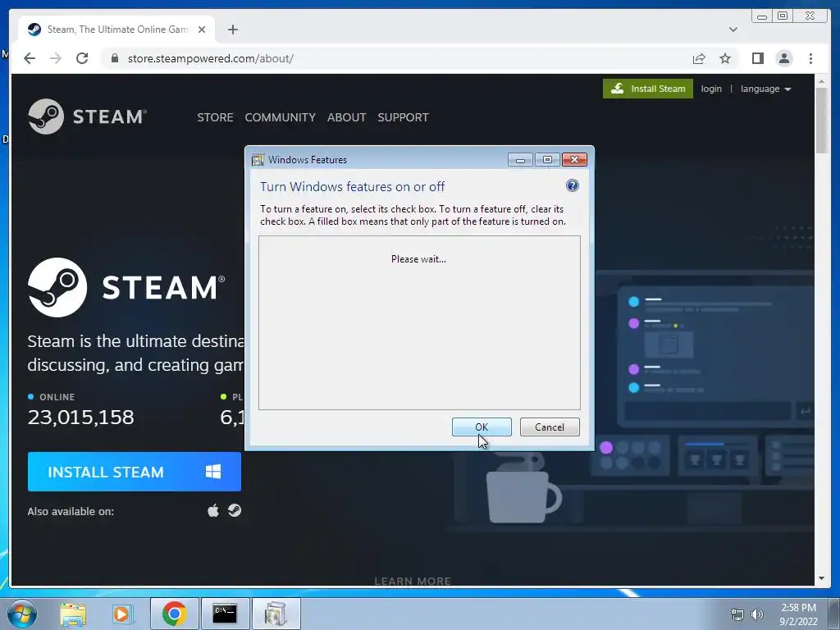
Task: Focus the Chrome address bar URL
Action: click(x=211, y=58)
